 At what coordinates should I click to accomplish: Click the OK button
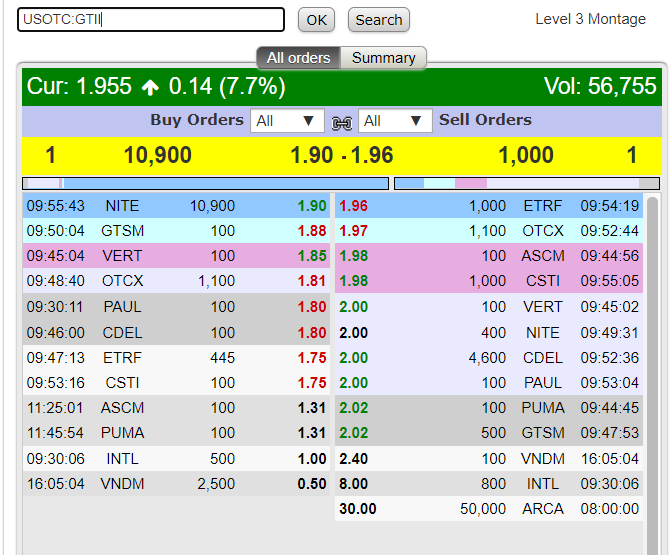pos(316,20)
